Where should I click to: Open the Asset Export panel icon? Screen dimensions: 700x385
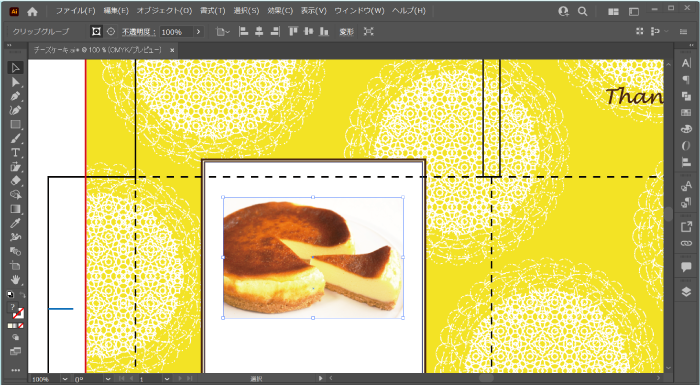pos(686,227)
